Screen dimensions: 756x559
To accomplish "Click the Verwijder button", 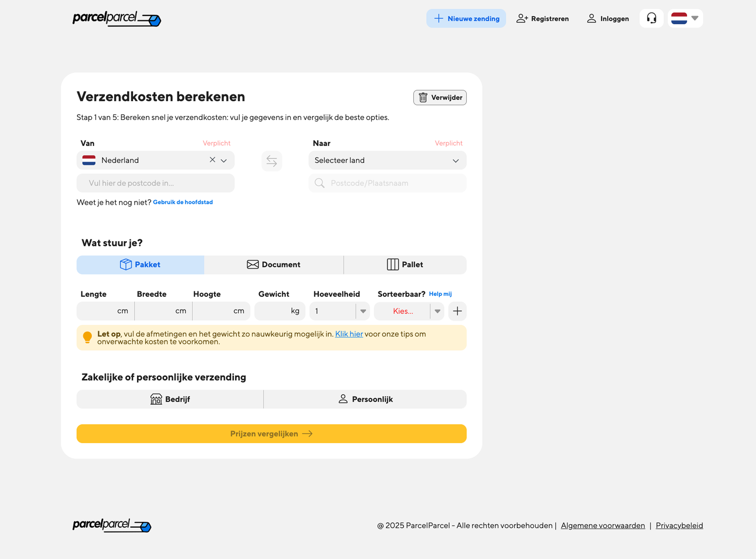I will [x=440, y=97].
